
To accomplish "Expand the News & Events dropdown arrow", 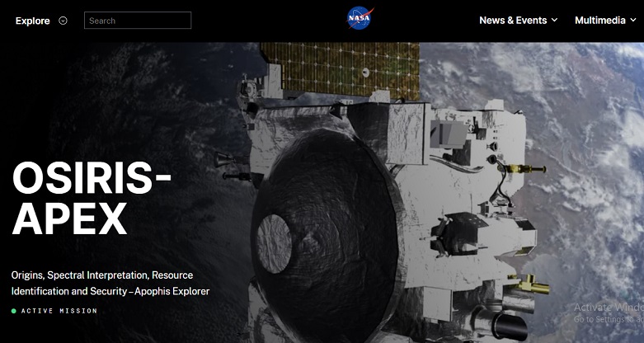I will pyautogui.click(x=554, y=21).
